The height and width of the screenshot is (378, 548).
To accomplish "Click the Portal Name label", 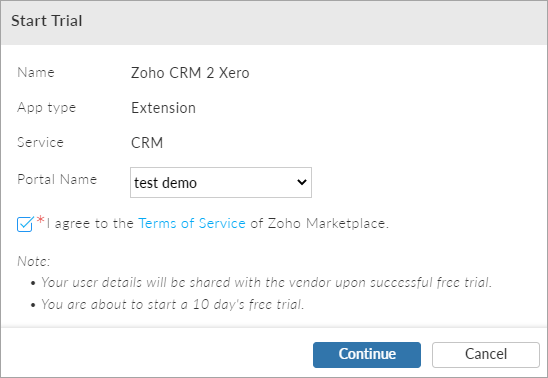I will point(57,179).
